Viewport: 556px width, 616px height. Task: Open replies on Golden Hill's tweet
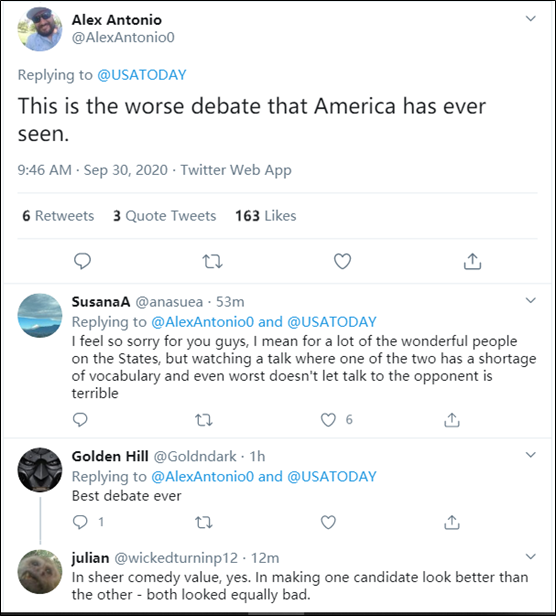tap(80, 522)
